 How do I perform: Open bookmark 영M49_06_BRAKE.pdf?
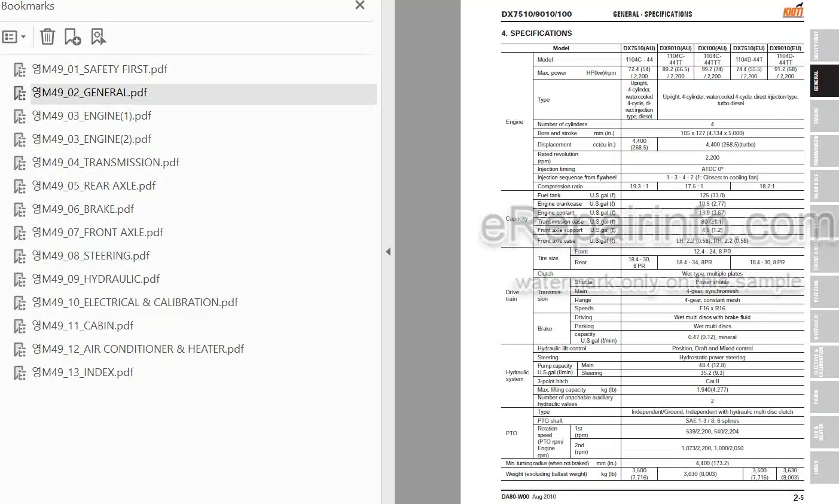tap(83, 209)
